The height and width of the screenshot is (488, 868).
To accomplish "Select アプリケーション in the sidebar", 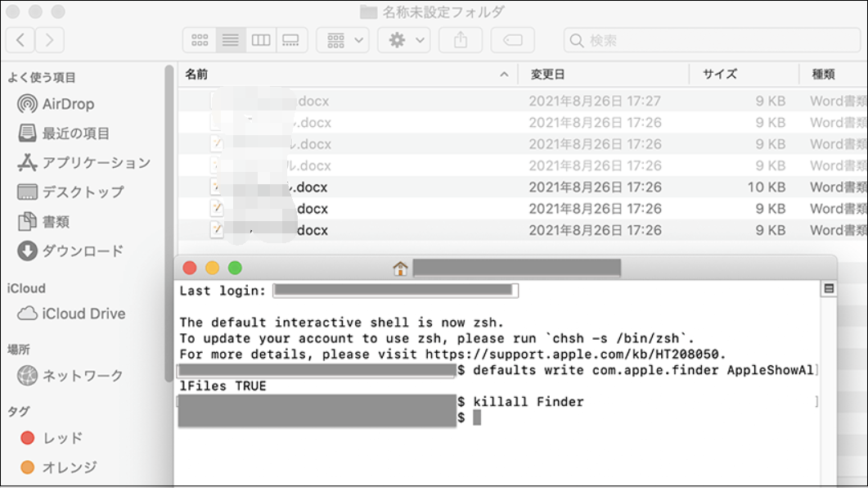I will pos(96,162).
